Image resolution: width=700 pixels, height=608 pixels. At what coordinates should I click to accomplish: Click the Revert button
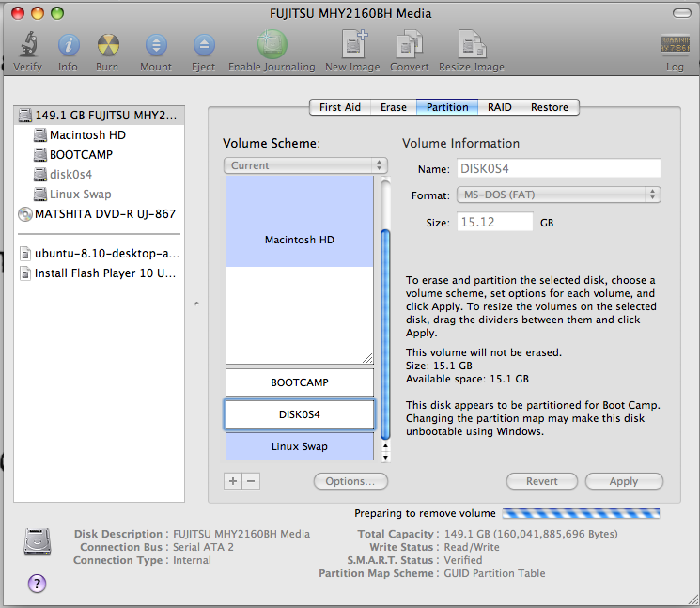[x=542, y=481]
